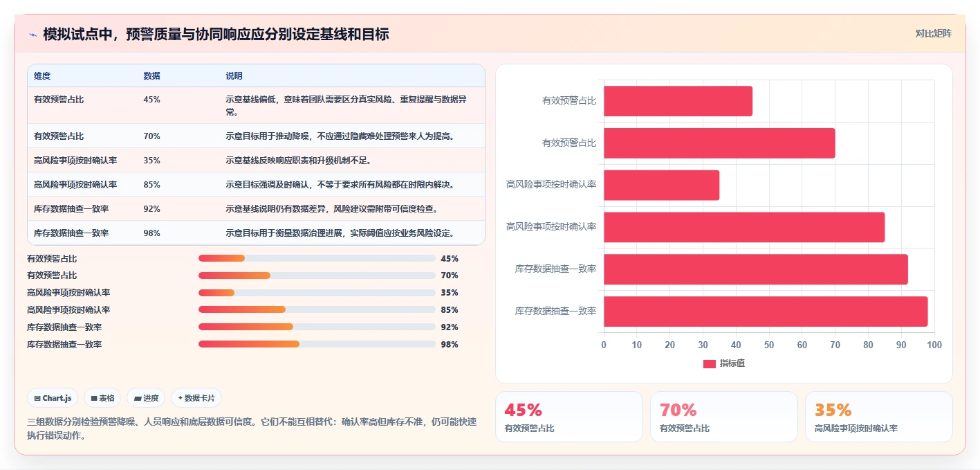The image size is (980, 470).
Task: Click the description starting 示意目标用于衡量数据治理
Action: (x=340, y=233)
